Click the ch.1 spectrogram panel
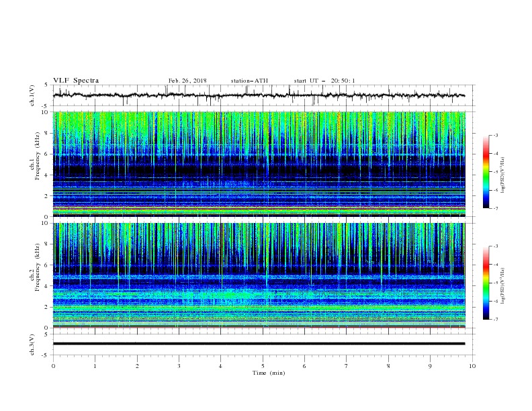The image size is (532, 411). coord(259,164)
